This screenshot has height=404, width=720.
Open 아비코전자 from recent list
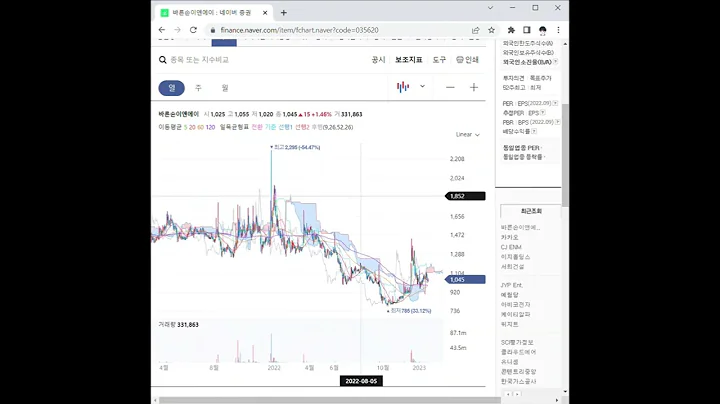click(516, 304)
